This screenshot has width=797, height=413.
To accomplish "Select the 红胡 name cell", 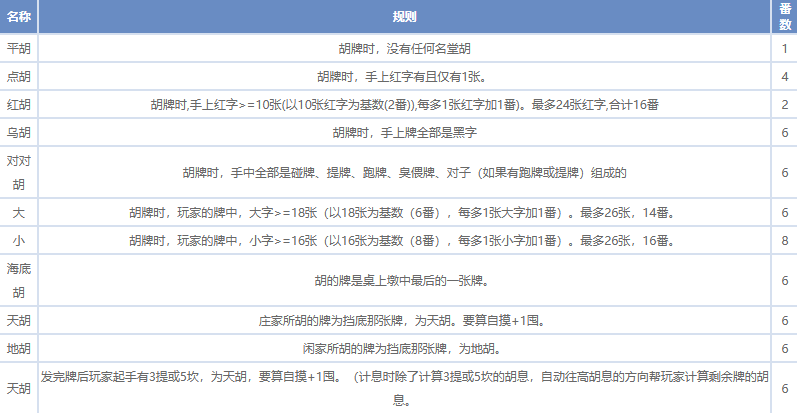I will point(18,104).
